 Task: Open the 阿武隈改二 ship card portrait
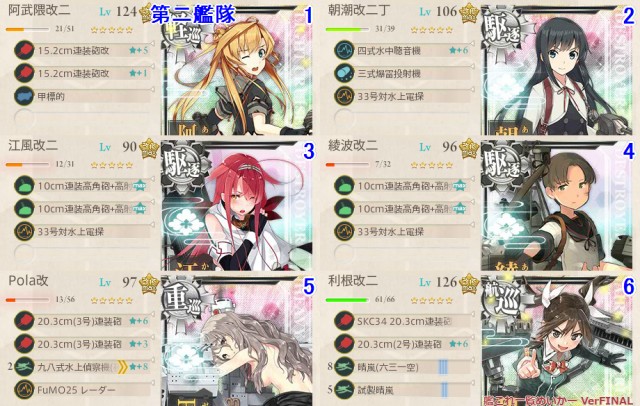click(237, 70)
